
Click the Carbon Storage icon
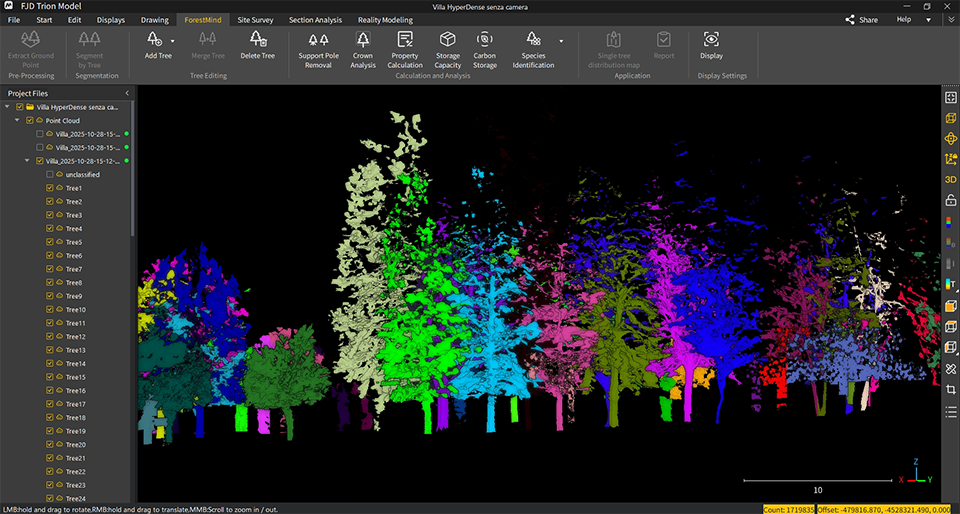click(485, 40)
